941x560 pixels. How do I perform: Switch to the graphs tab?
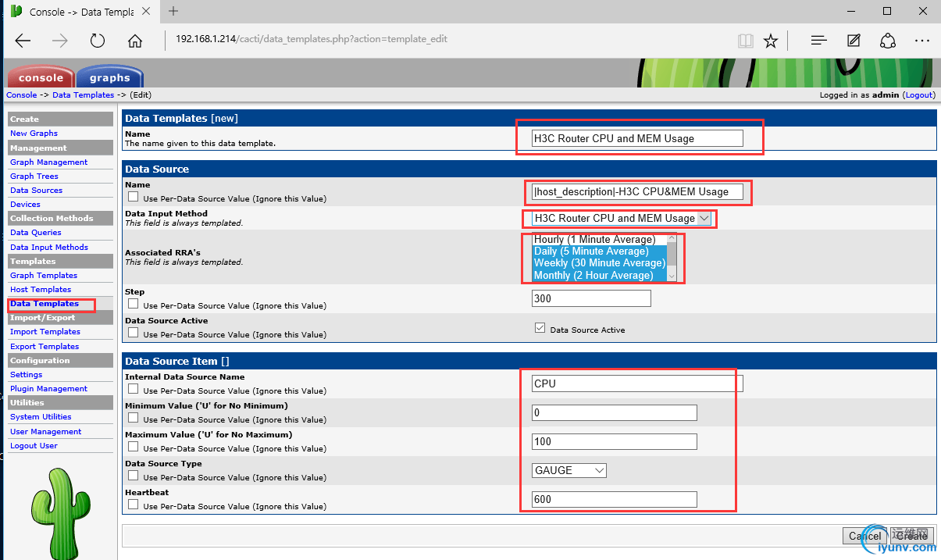pos(109,77)
